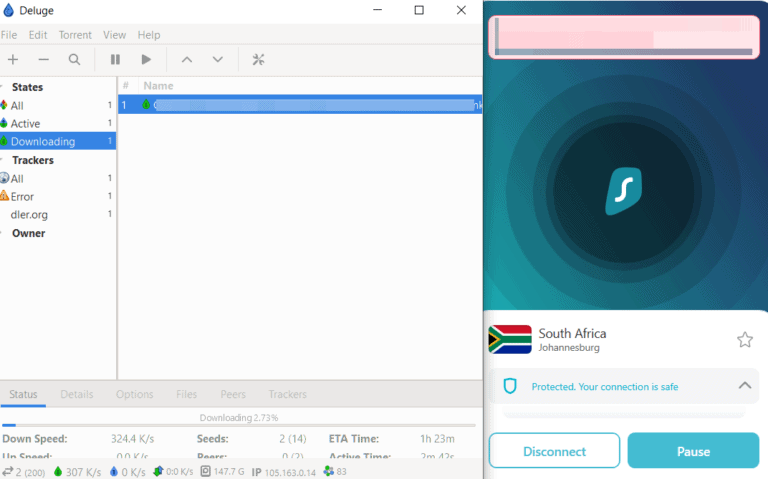Click the ETA Time 1h 23m value
The image size is (768, 479).
tap(437, 439)
